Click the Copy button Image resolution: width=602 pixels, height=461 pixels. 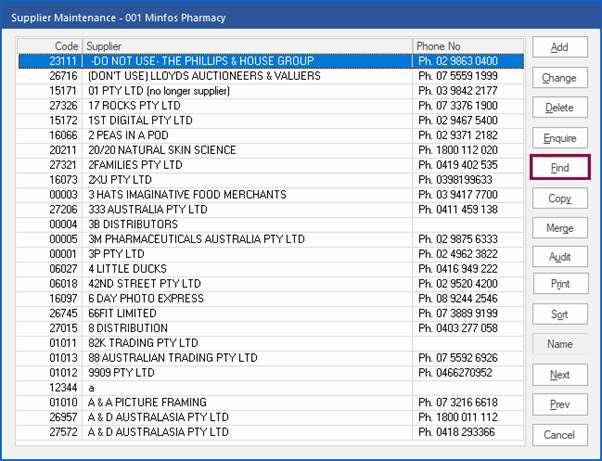coord(560,198)
